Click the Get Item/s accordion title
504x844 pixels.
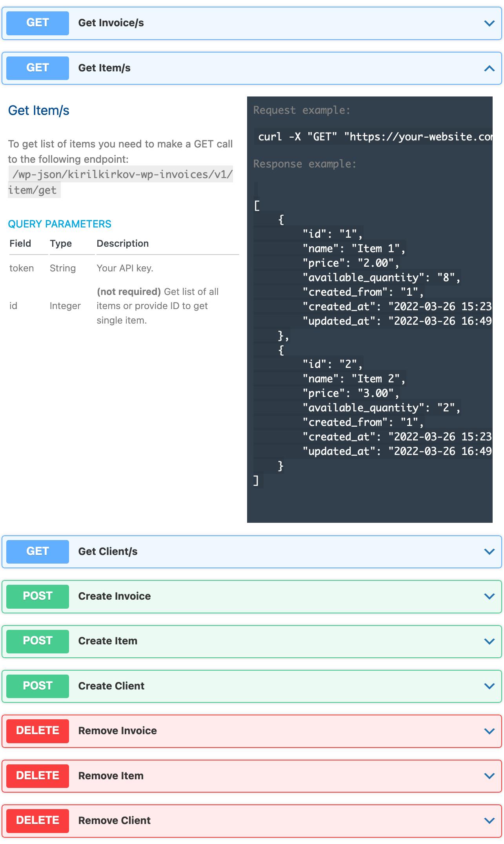(104, 68)
